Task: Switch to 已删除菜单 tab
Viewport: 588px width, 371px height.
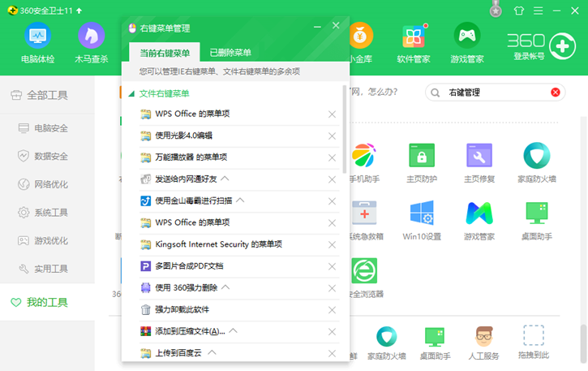Action: [x=230, y=53]
